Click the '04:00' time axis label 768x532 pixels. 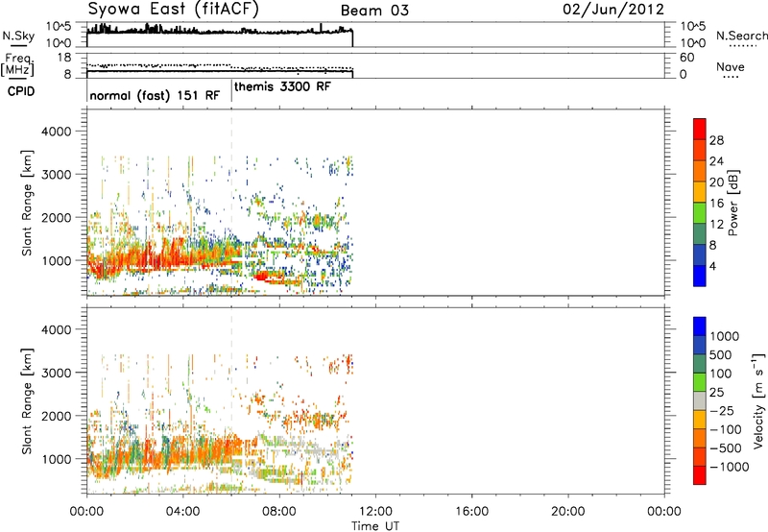click(x=182, y=512)
